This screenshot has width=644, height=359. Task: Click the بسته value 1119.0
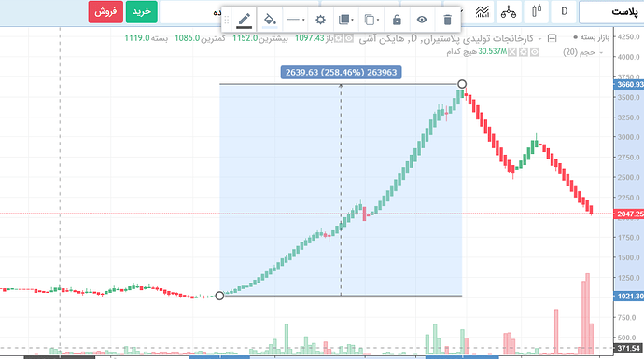click(137, 38)
